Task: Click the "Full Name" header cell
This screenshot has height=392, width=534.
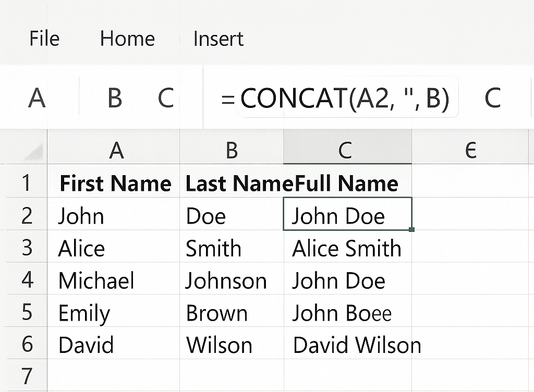Action: [x=347, y=183]
